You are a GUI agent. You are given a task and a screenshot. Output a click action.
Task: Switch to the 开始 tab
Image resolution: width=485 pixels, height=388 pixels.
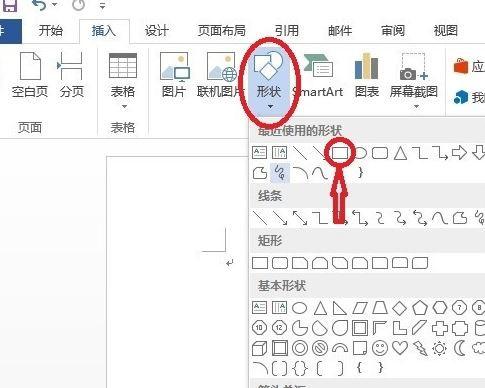50,31
